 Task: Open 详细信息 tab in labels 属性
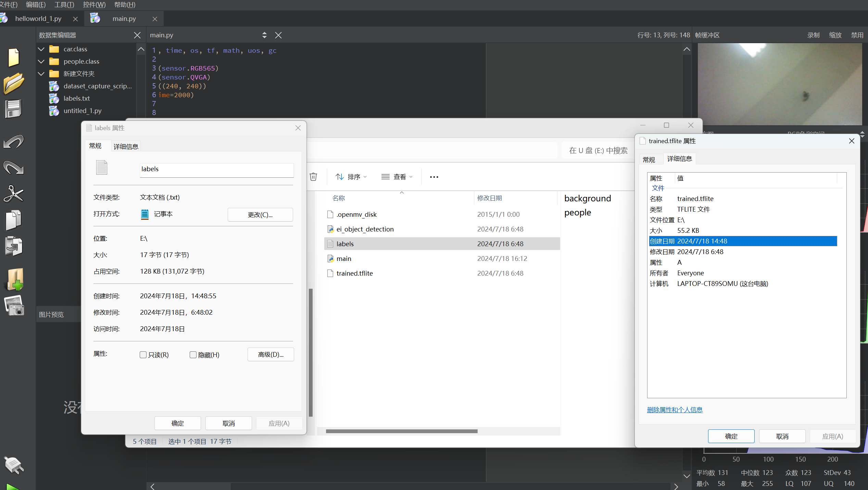click(126, 147)
